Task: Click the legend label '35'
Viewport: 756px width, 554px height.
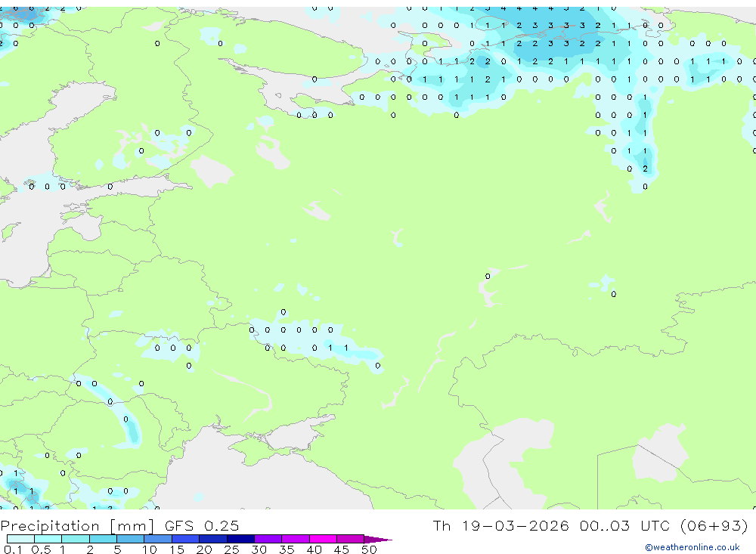Action: [x=287, y=549]
